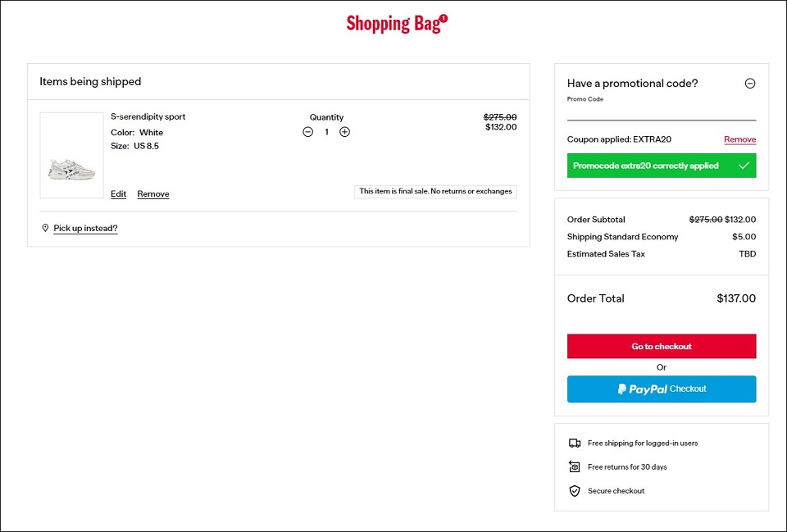Click the Shipping Standard Economy label
This screenshot has width=787, height=532.
[622, 237]
